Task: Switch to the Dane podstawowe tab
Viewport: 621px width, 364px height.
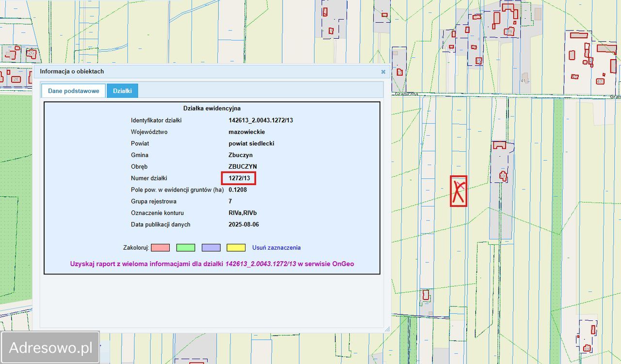Action: point(73,91)
